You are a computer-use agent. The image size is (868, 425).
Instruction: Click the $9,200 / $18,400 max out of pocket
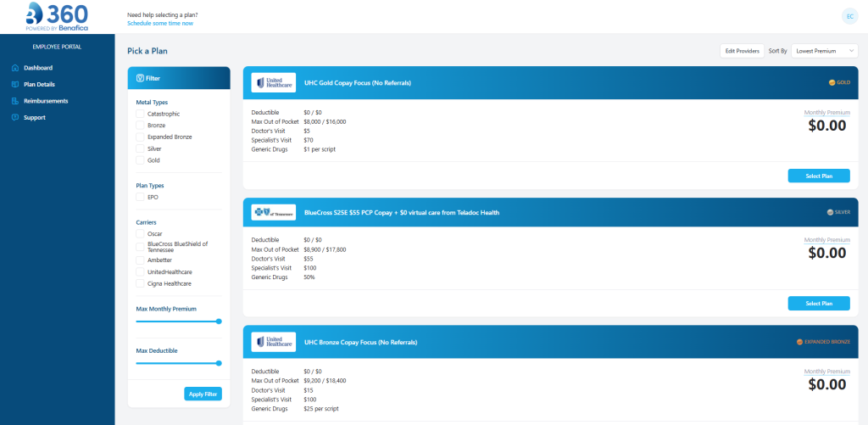[325, 381]
